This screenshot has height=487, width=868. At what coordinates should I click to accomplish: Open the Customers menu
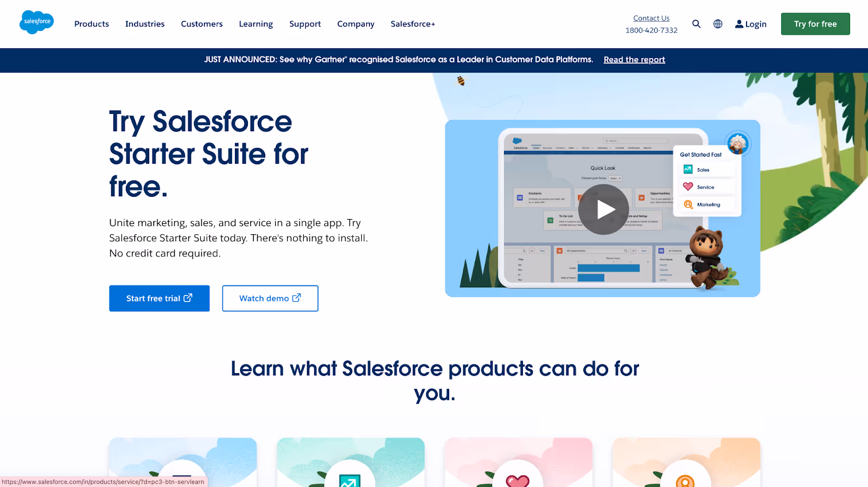[x=202, y=24]
